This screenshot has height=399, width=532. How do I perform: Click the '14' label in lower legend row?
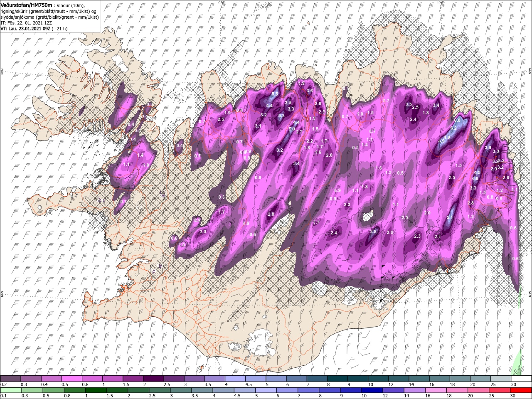406,395
